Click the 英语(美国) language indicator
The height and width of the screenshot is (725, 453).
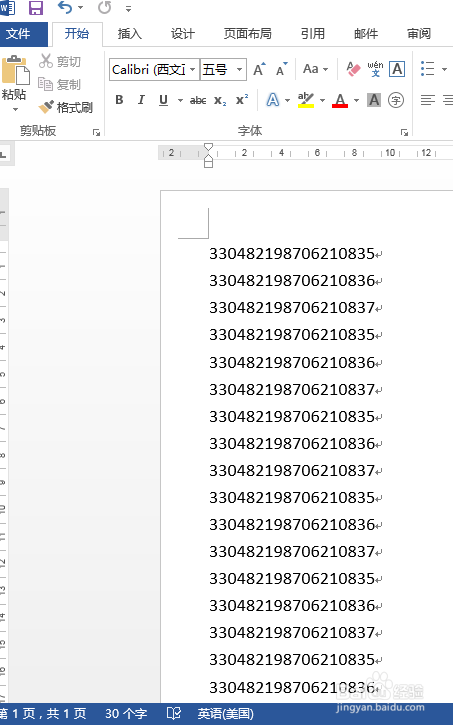pos(226,714)
